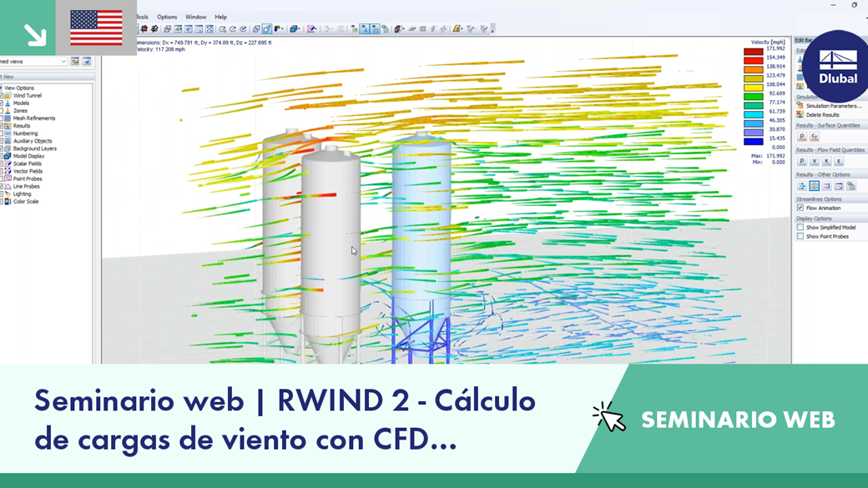The image size is (868, 488).
Task: Open the colored axes view direction dropdown
Action: point(280,28)
